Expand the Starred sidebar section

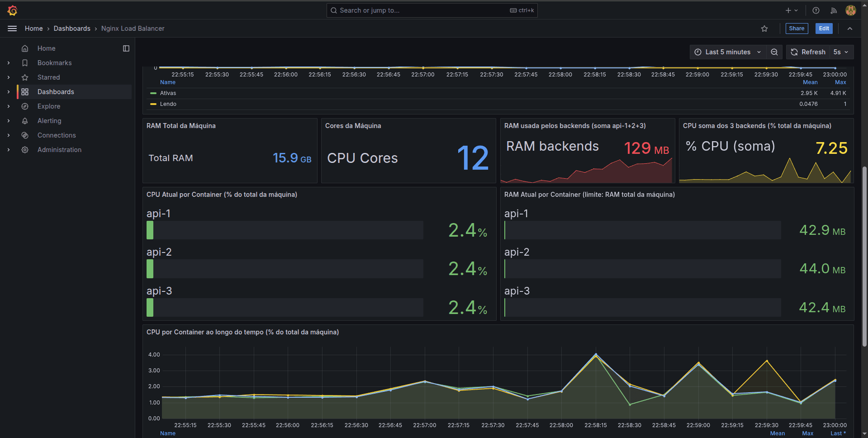9,77
